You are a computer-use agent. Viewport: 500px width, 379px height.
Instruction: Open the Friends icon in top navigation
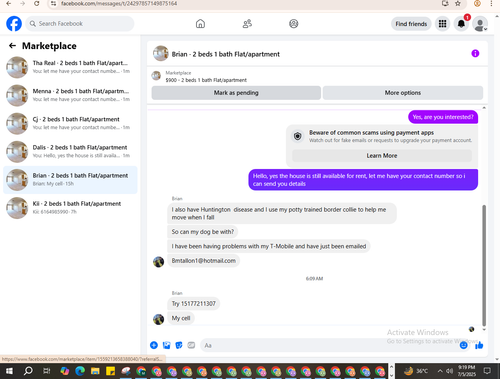click(247, 24)
